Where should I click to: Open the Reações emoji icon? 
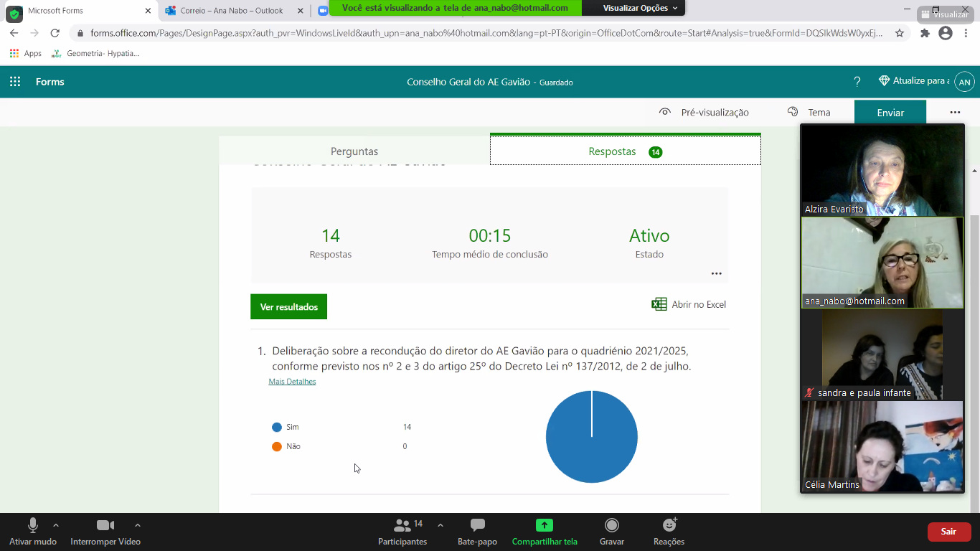[669, 525]
